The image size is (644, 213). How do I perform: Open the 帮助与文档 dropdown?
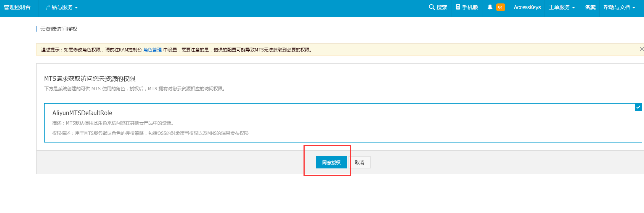pos(619,8)
